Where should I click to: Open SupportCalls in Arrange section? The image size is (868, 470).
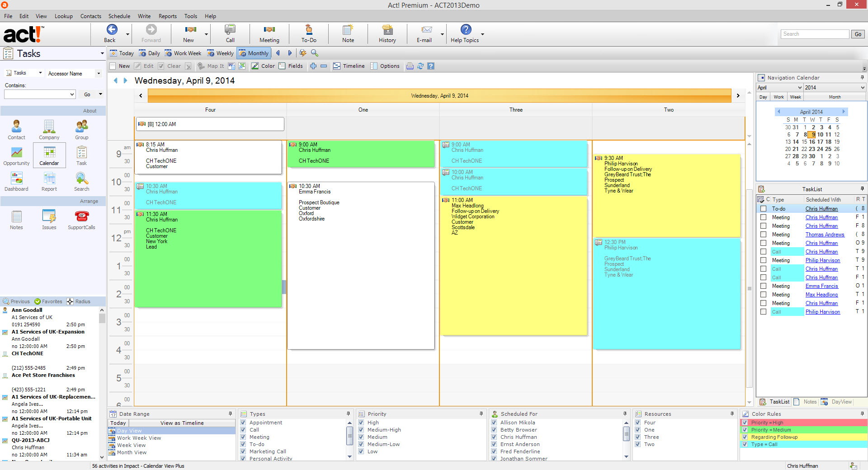click(x=81, y=220)
